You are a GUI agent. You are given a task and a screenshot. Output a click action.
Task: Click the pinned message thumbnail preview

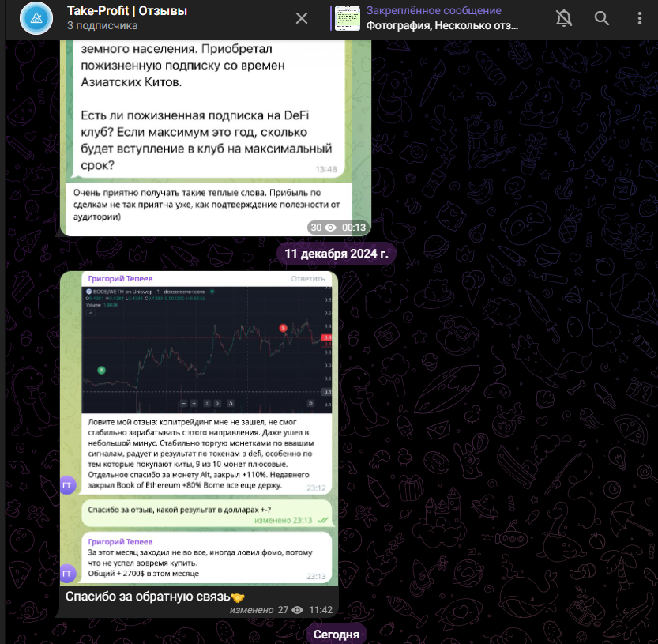348,18
